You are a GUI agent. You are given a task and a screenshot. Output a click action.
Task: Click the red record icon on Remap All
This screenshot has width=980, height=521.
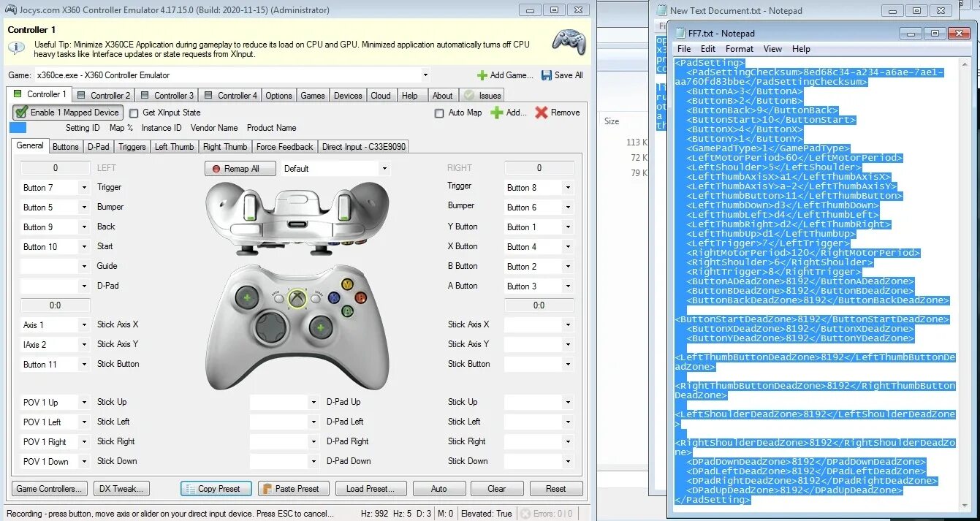tap(216, 169)
